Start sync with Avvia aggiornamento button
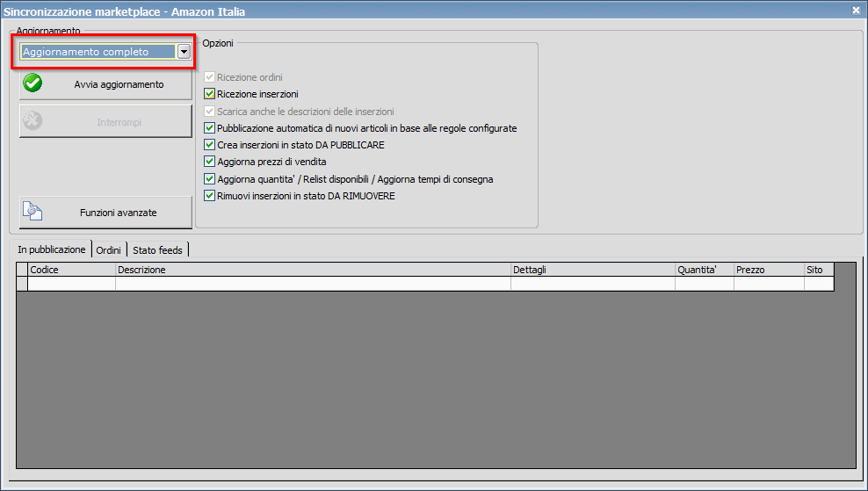The width and height of the screenshot is (868, 491). coord(105,84)
